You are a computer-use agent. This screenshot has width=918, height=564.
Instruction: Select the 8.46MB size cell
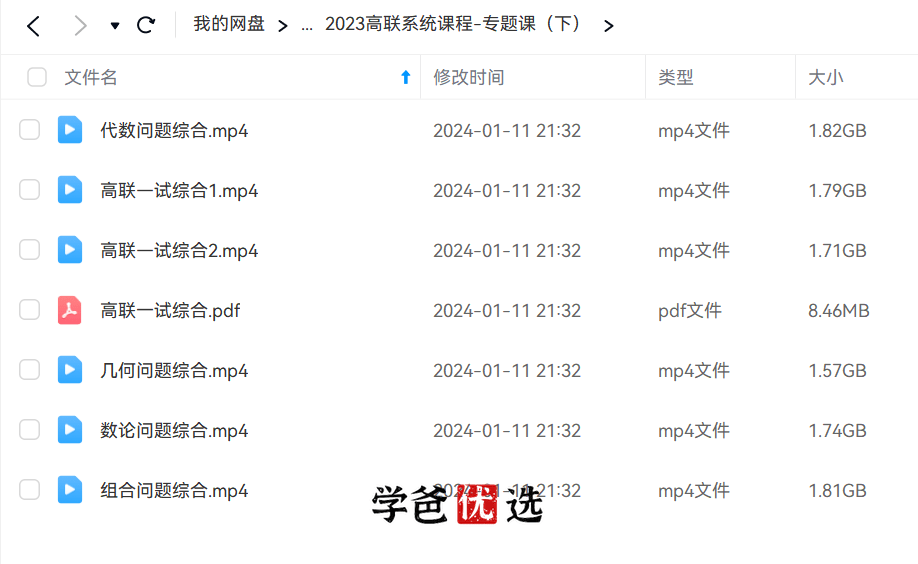[x=839, y=311]
